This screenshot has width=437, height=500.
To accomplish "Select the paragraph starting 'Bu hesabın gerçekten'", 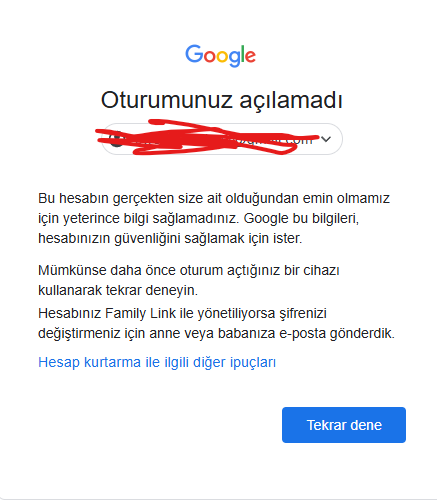I will pyautogui.click(x=214, y=218).
